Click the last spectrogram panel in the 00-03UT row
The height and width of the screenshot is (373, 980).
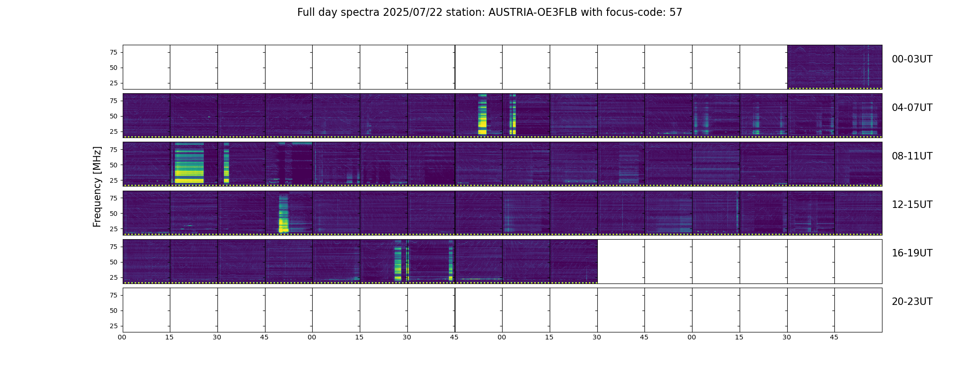pos(858,67)
